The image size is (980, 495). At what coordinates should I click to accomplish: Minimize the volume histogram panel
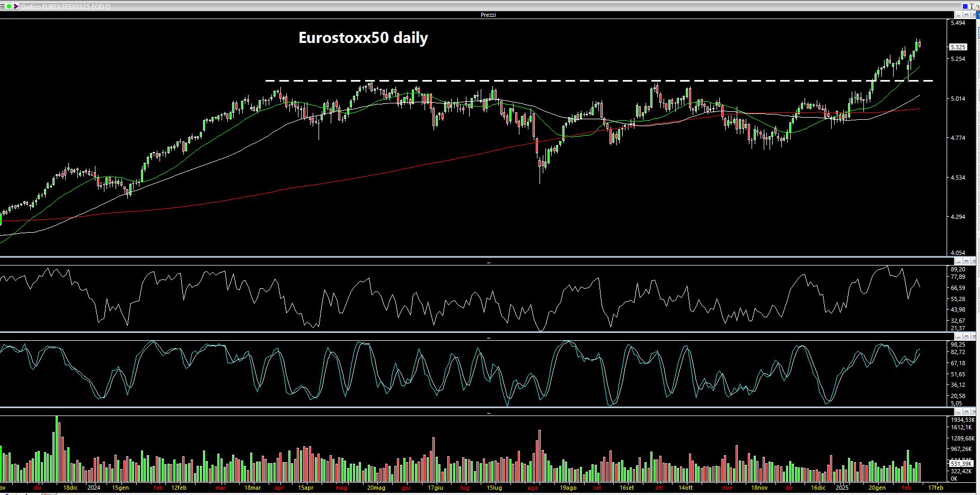click(x=958, y=412)
